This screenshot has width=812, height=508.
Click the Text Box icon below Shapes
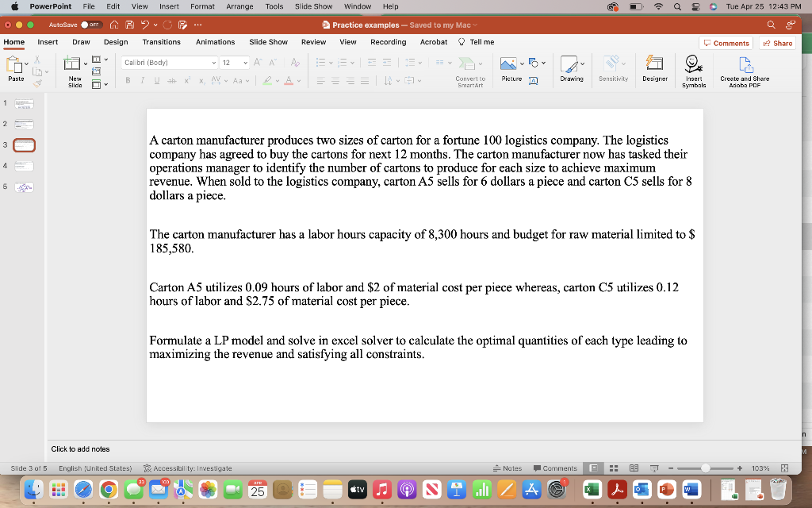534,80
